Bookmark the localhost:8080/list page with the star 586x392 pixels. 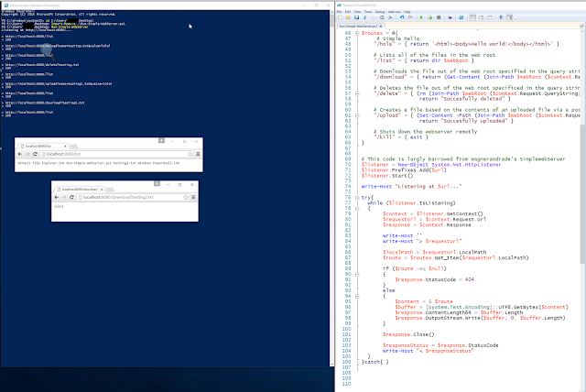pos(190,154)
